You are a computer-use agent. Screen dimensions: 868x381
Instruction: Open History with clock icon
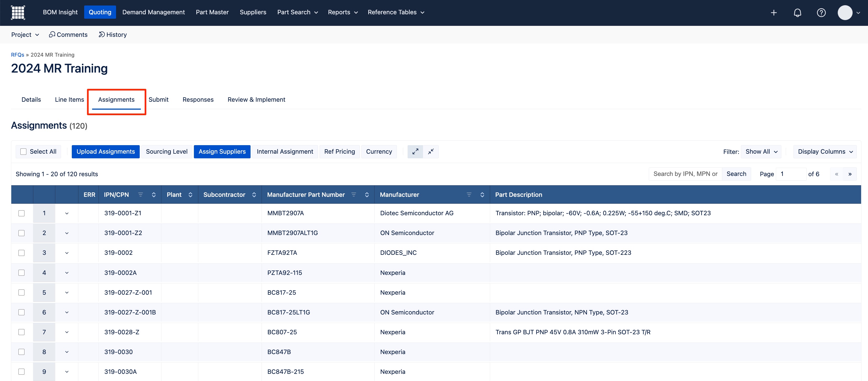click(112, 35)
